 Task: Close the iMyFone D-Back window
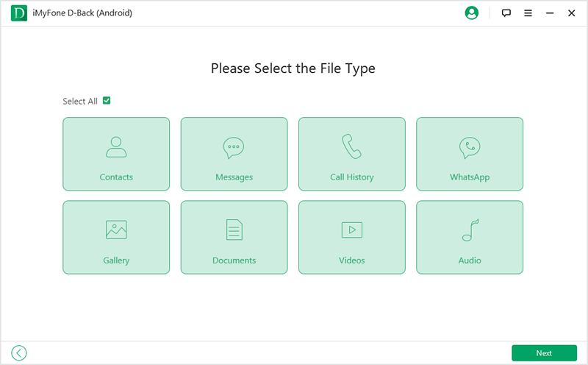572,13
